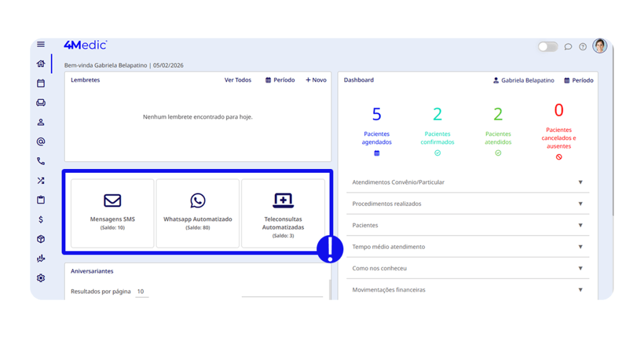Open Resultados por página dropdown
This screenshot has width=644, height=338.
[x=142, y=292]
